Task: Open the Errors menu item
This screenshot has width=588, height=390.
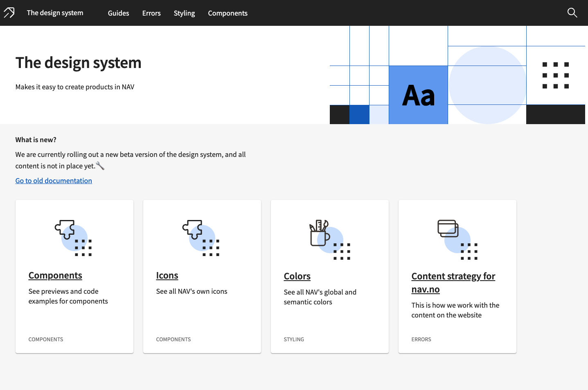Action: coord(151,13)
